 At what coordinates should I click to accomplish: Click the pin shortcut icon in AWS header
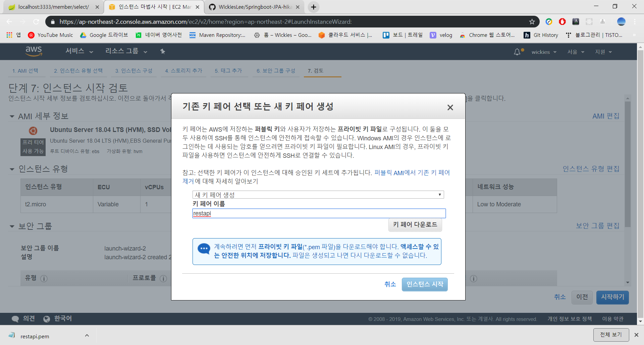(x=163, y=51)
